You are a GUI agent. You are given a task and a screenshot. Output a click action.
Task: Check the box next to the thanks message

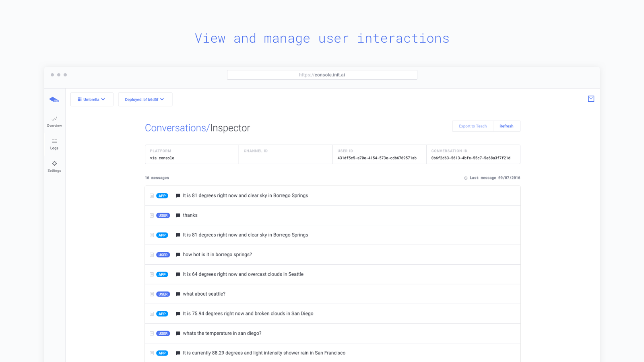pos(151,215)
